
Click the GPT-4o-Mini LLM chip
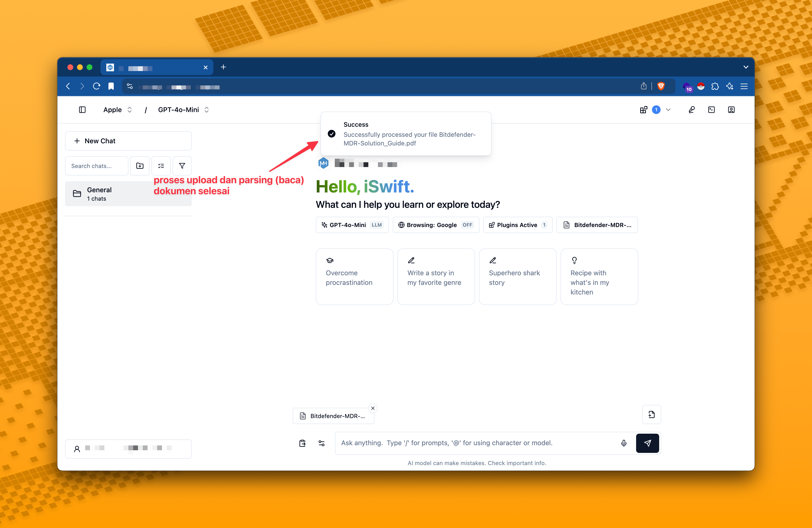(x=352, y=225)
